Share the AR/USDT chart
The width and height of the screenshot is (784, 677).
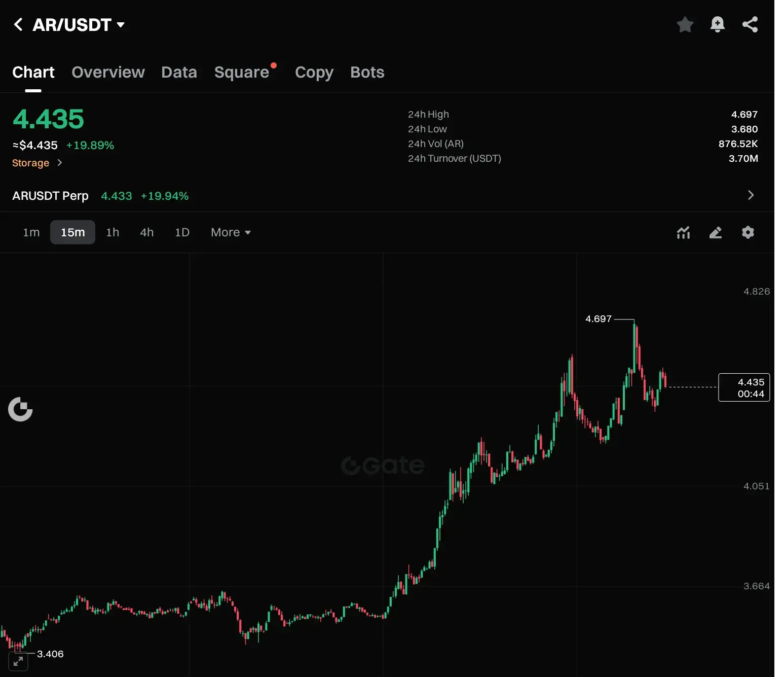pyautogui.click(x=750, y=24)
